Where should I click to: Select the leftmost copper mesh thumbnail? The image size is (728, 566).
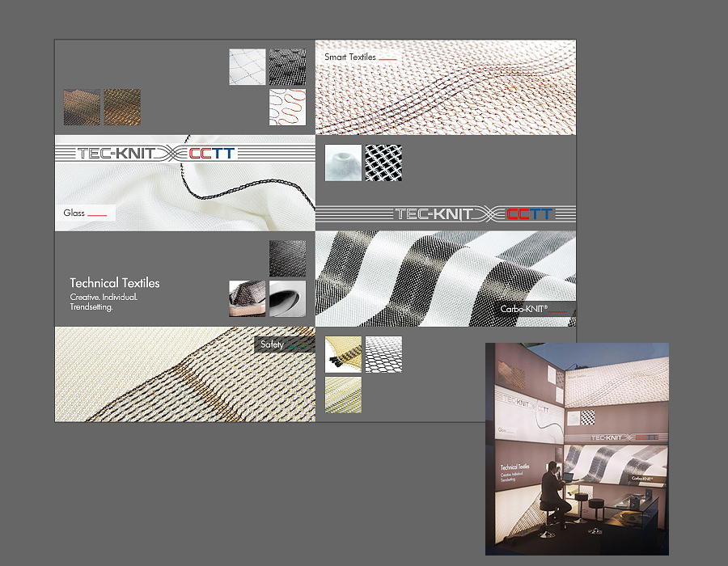[82, 107]
